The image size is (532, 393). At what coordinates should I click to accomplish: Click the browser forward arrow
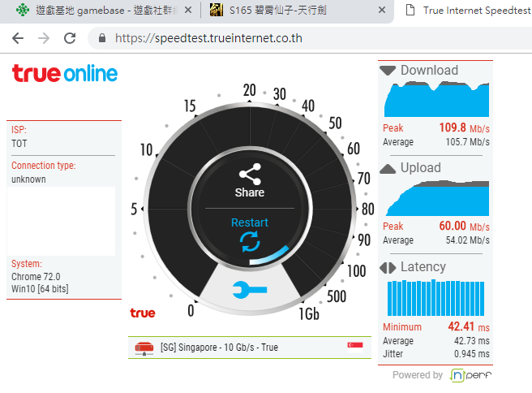pos(44,38)
